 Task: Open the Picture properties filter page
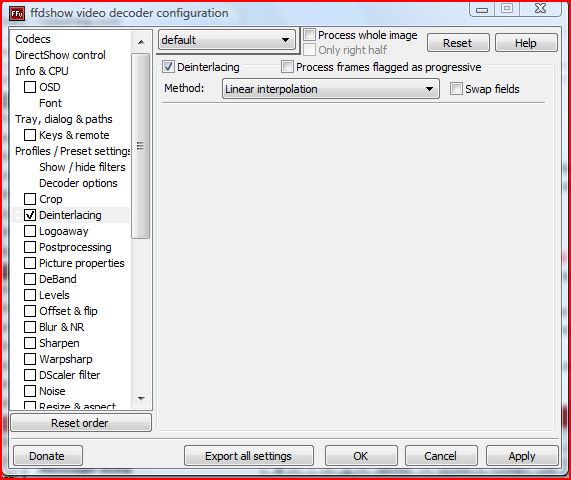click(82, 263)
